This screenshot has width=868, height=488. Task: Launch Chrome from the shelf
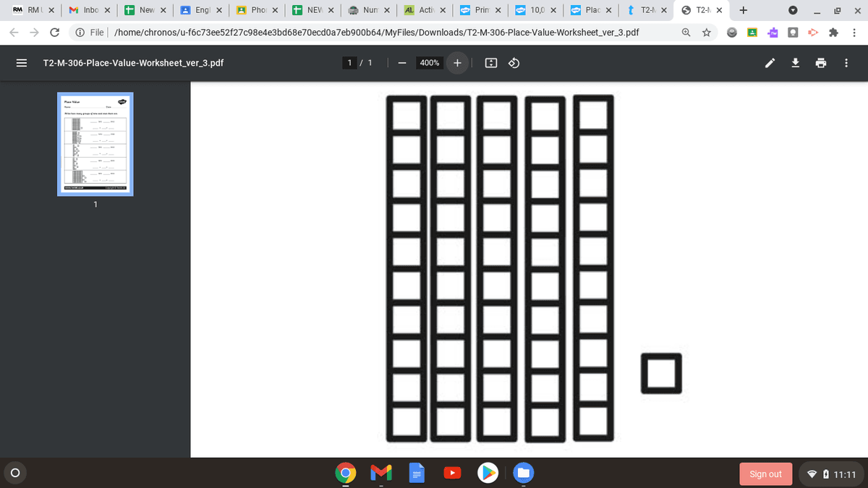pyautogui.click(x=346, y=474)
